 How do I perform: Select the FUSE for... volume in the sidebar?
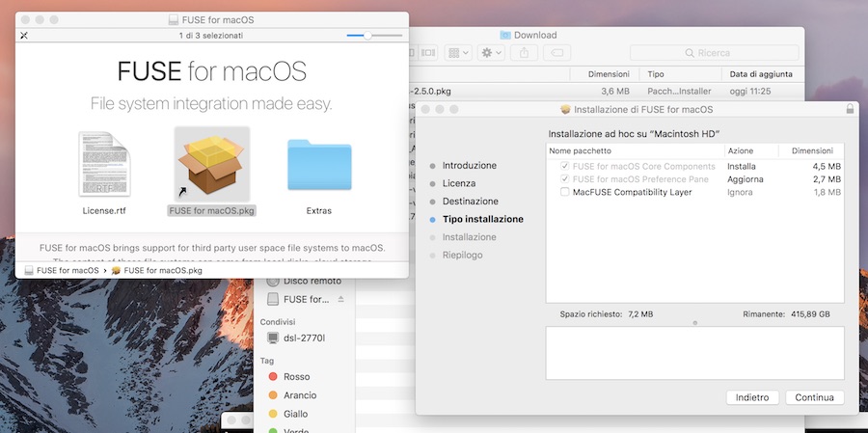[x=306, y=299]
